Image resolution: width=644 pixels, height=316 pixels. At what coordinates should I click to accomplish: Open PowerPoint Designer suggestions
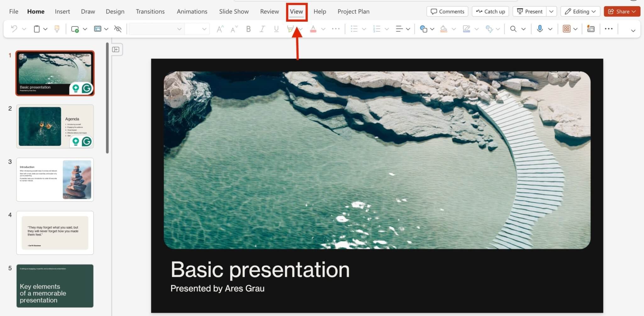591,29
